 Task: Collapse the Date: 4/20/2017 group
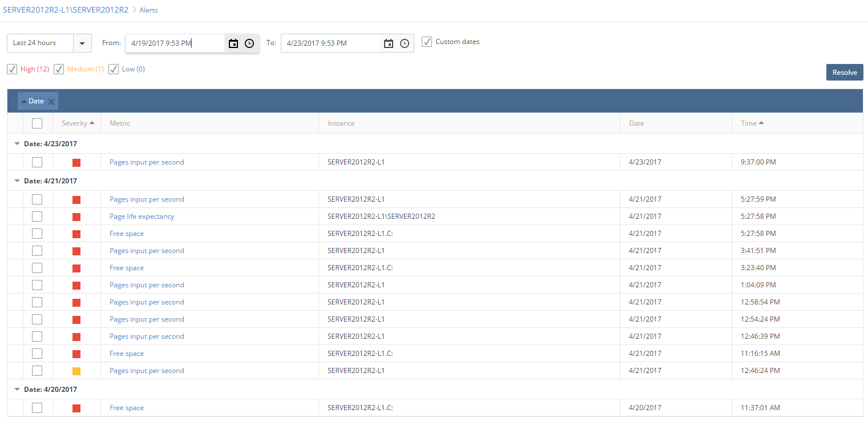17,389
